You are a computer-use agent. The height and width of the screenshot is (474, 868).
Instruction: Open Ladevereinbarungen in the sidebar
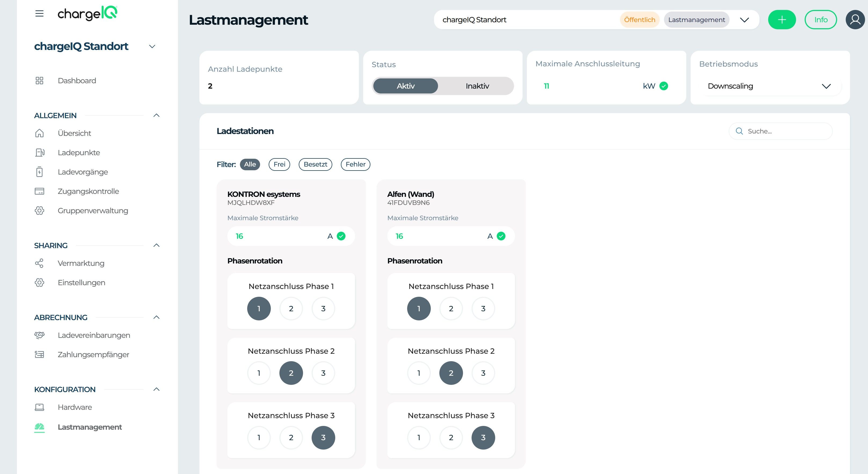pyautogui.click(x=94, y=335)
